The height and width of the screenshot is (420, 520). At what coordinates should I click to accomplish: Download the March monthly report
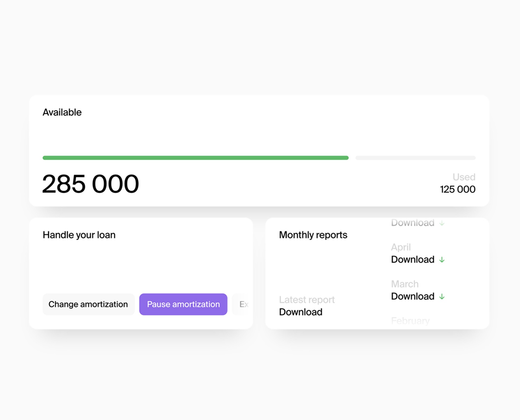tap(412, 296)
